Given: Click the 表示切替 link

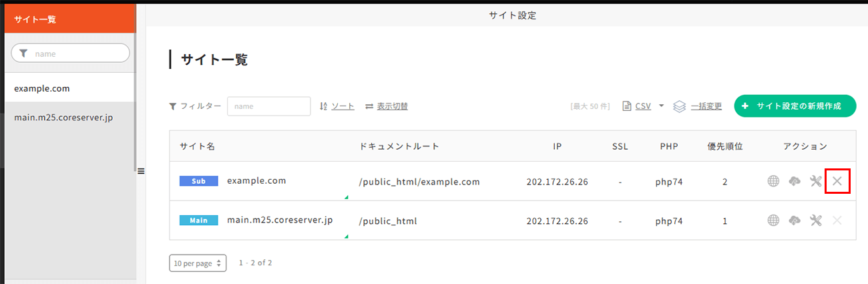Looking at the screenshot, I should click(393, 106).
